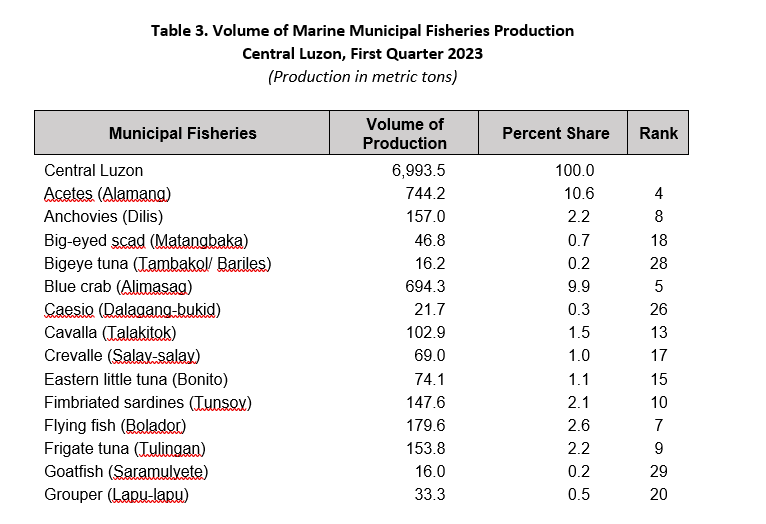Viewport: 766px width, 524px height.
Task: Click the volume value 102.9
Action: click(x=426, y=332)
